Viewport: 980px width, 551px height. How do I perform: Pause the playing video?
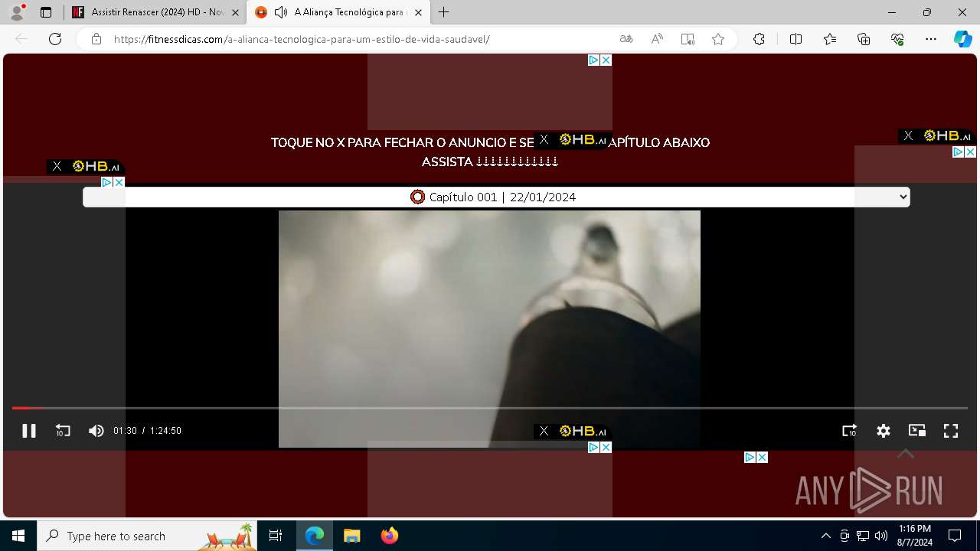tap(29, 431)
